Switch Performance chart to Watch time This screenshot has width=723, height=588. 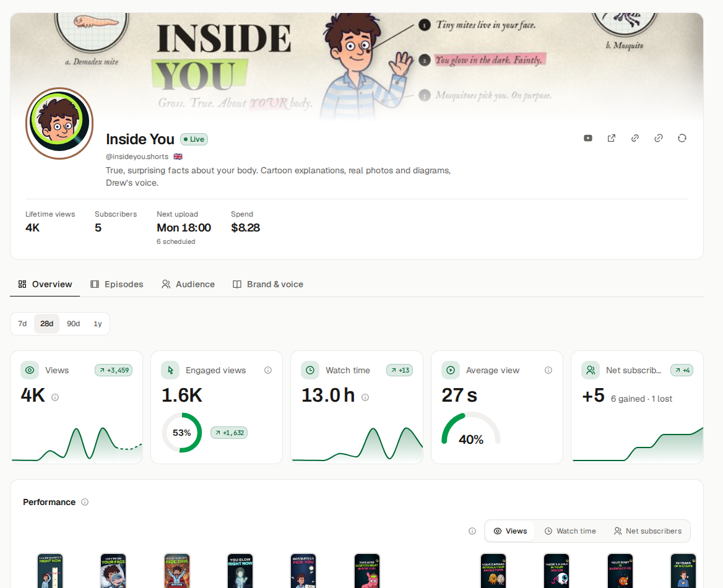click(570, 531)
